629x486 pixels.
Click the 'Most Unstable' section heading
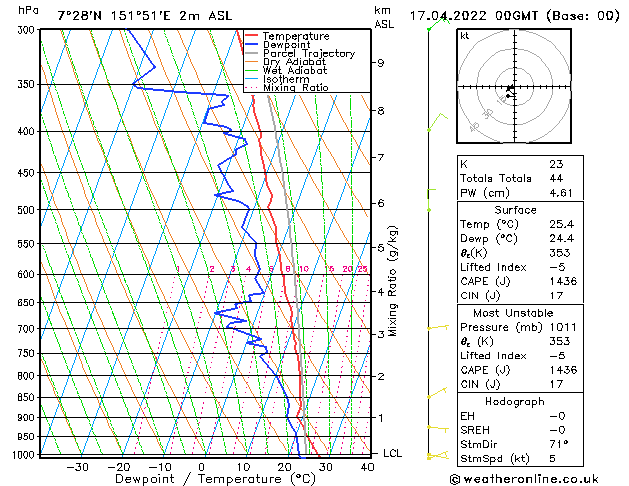(x=513, y=313)
